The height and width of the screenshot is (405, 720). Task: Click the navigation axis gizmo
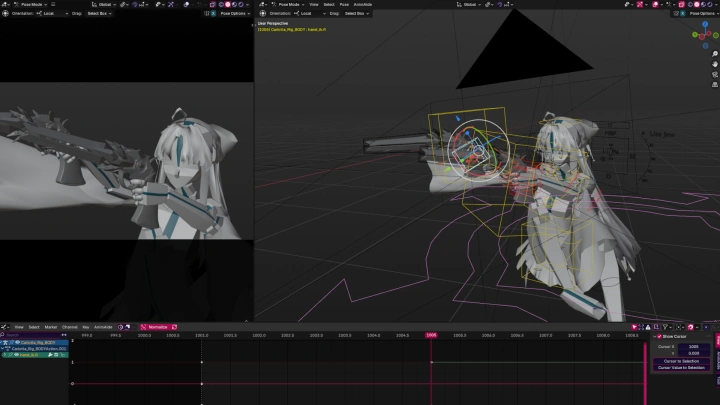tap(705, 35)
